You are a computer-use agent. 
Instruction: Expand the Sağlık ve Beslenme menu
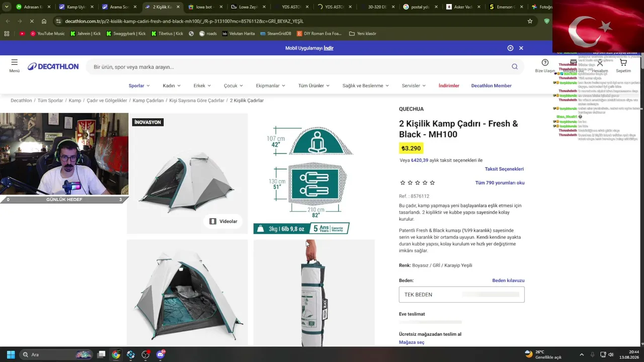pos(366,85)
